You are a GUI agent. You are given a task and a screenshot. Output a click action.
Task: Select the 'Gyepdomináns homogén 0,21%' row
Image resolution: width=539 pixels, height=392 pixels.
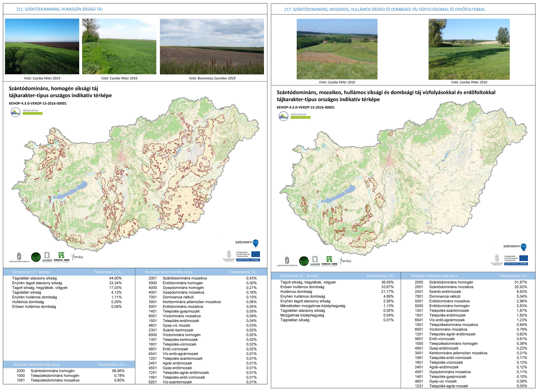click(x=203, y=288)
